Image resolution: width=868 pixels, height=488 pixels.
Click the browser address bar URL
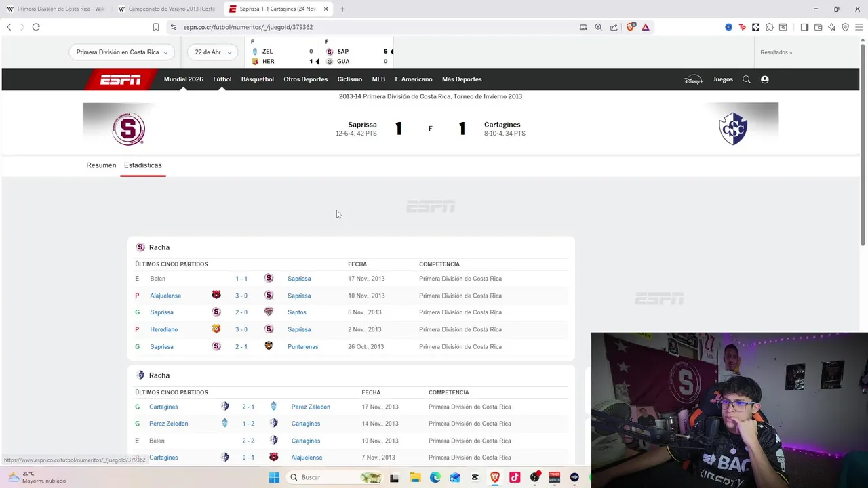pyautogui.click(x=248, y=27)
